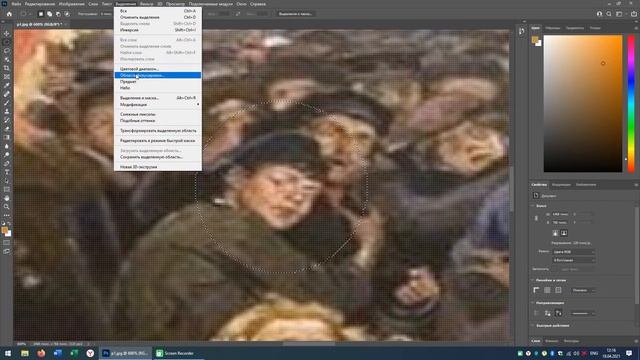Select the Quick Selection tool

(x=7, y=60)
